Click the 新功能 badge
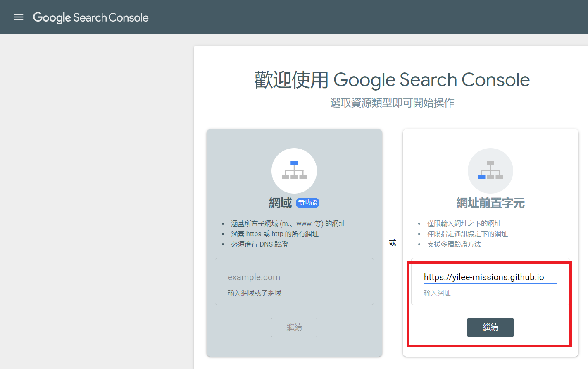 [307, 203]
